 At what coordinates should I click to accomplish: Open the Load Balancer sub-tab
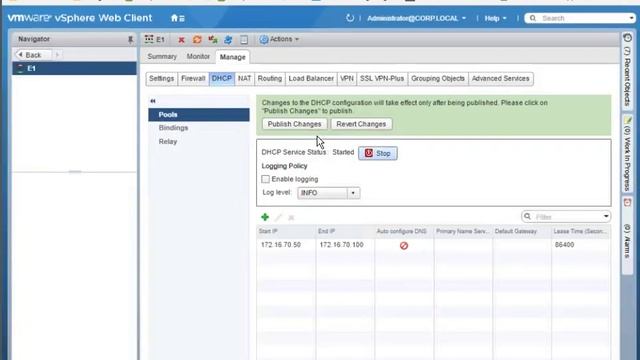pyautogui.click(x=311, y=78)
